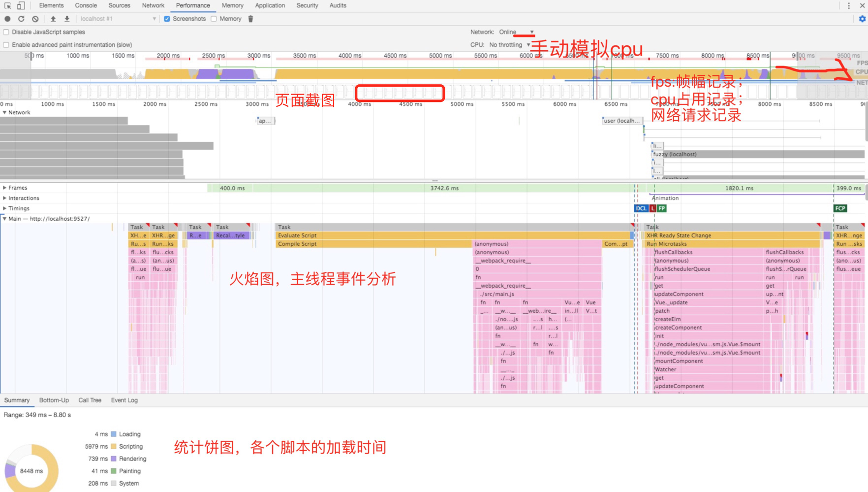Switch to the Call Tree tab
Screen dimensions: 868x492
90,400
